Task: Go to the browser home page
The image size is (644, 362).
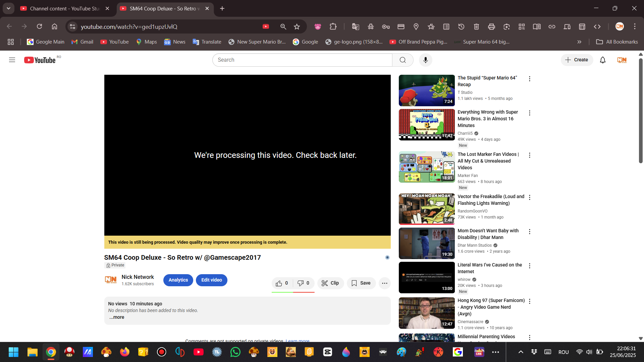Action: click(x=54, y=26)
